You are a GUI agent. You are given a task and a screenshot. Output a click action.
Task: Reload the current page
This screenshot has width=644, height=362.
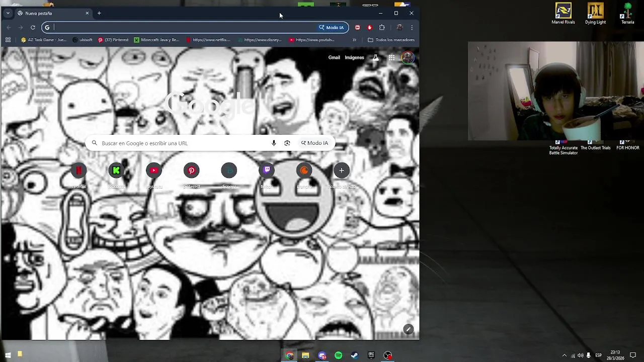point(33,28)
